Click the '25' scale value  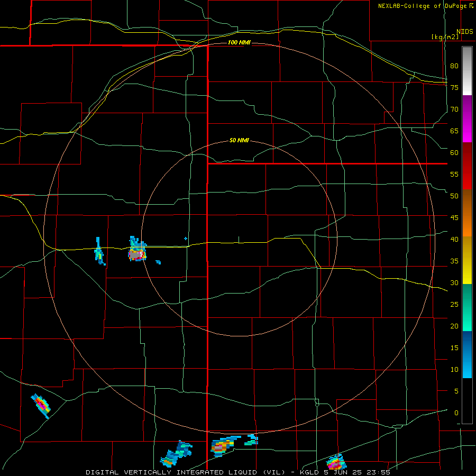(x=454, y=305)
